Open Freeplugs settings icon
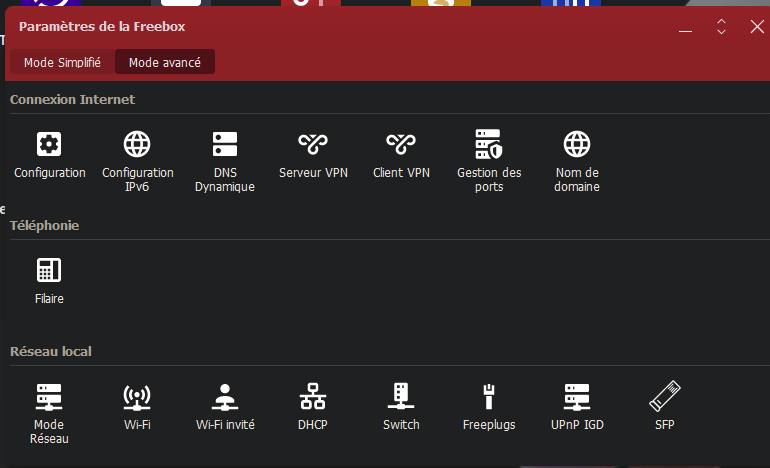 click(489, 397)
